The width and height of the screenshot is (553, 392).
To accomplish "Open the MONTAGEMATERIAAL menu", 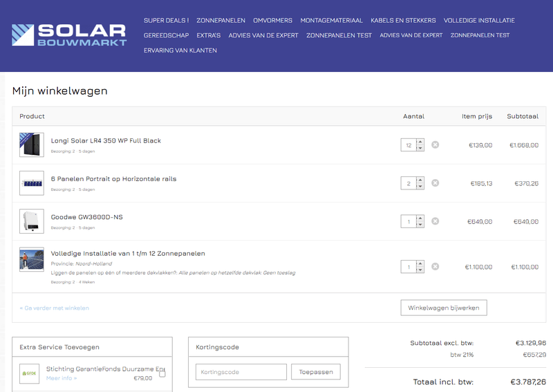I will (x=332, y=21).
